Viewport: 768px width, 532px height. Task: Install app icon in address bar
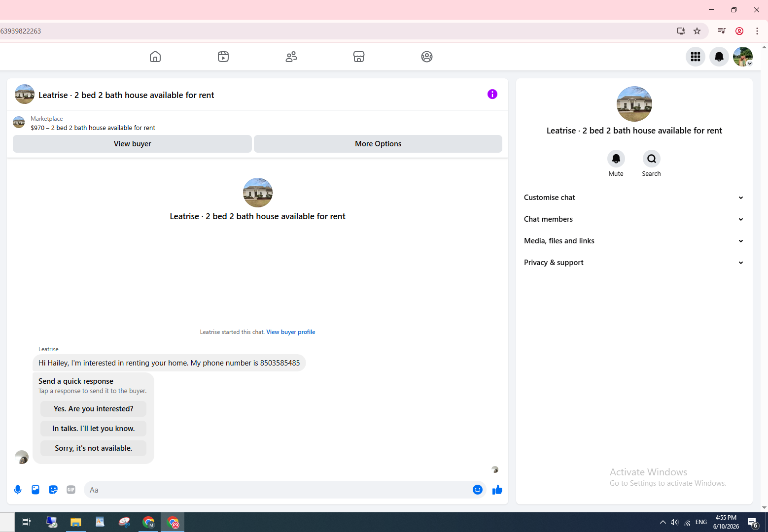(x=681, y=31)
